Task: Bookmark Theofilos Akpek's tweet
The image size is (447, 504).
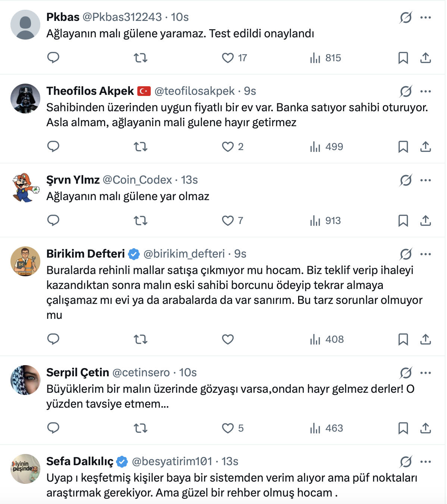Action: (403, 147)
